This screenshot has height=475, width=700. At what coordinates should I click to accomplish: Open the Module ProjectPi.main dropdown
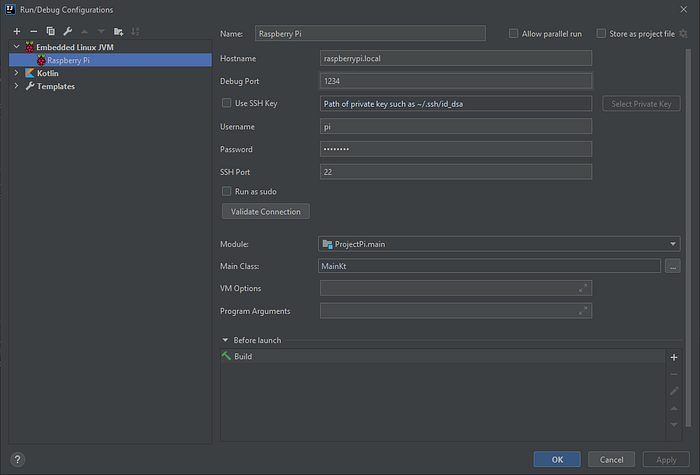click(x=499, y=244)
